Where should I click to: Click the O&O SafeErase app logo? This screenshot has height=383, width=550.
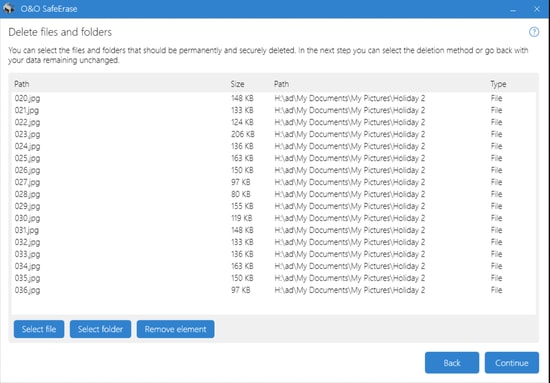[8, 8]
